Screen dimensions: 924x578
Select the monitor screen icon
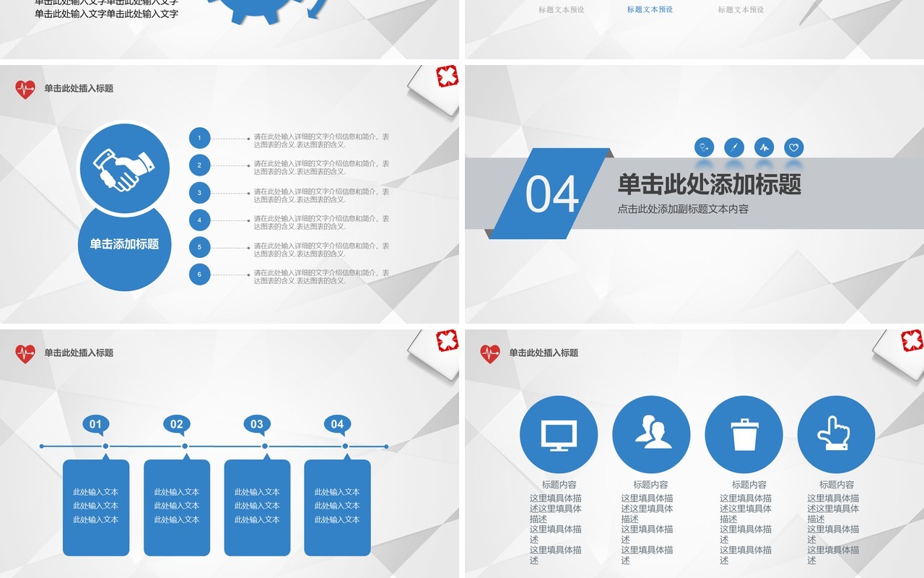(x=559, y=435)
